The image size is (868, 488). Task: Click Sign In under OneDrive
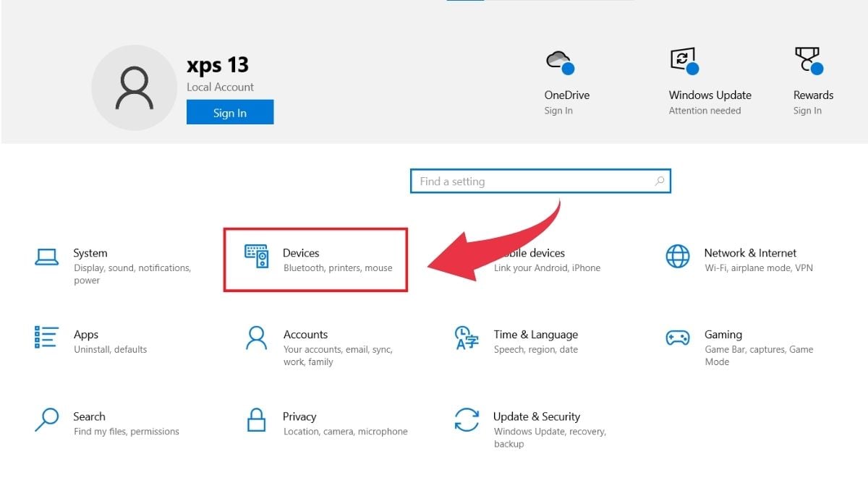tap(558, 111)
